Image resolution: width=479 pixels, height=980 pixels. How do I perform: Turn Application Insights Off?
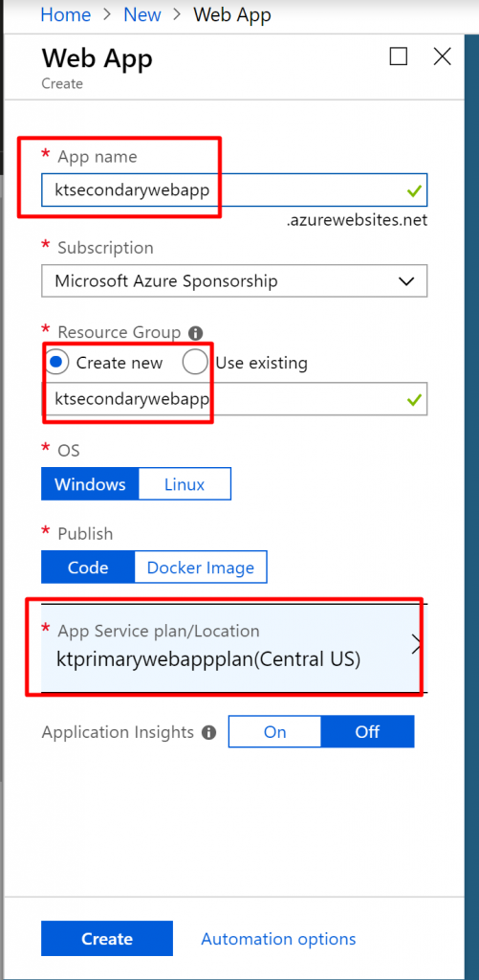[x=367, y=732]
